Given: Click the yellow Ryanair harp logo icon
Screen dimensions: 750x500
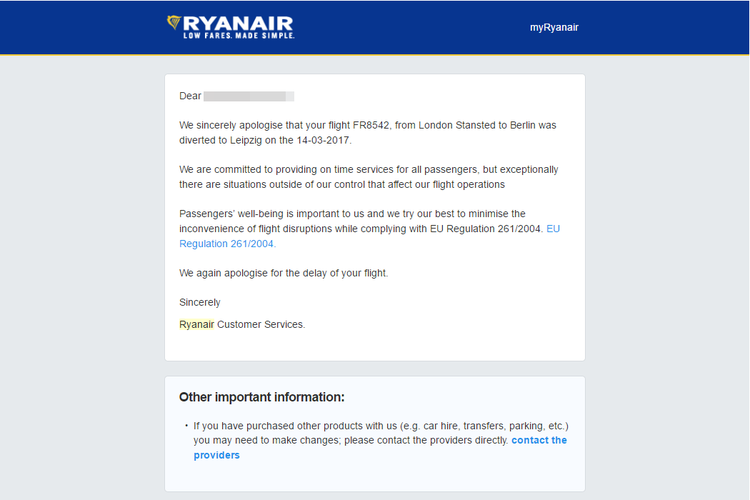Looking at the screenshot, I should [x=174, y=22].
